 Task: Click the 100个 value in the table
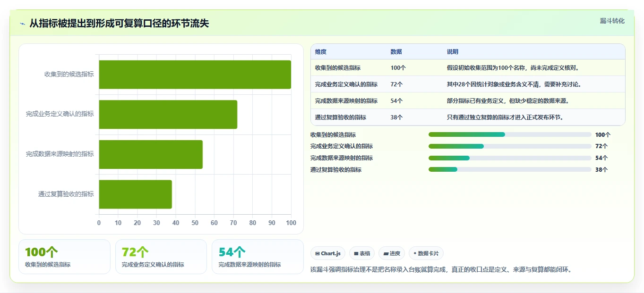click(x=398, y=68)
